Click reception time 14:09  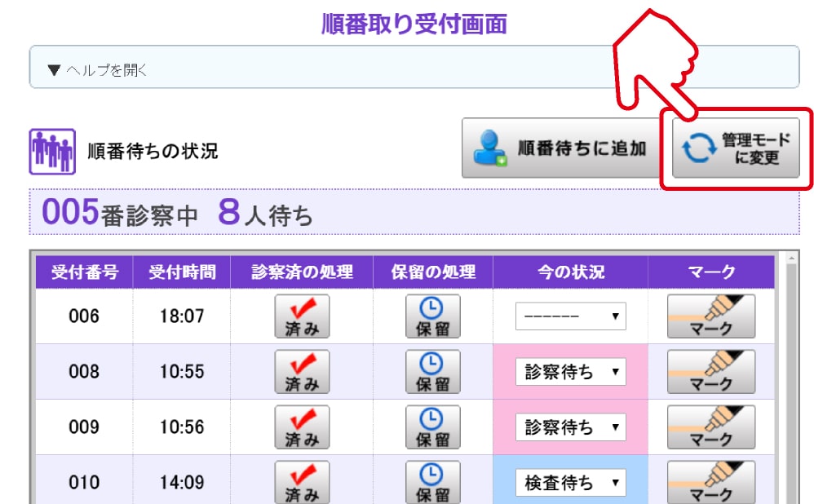coord(182,483)
